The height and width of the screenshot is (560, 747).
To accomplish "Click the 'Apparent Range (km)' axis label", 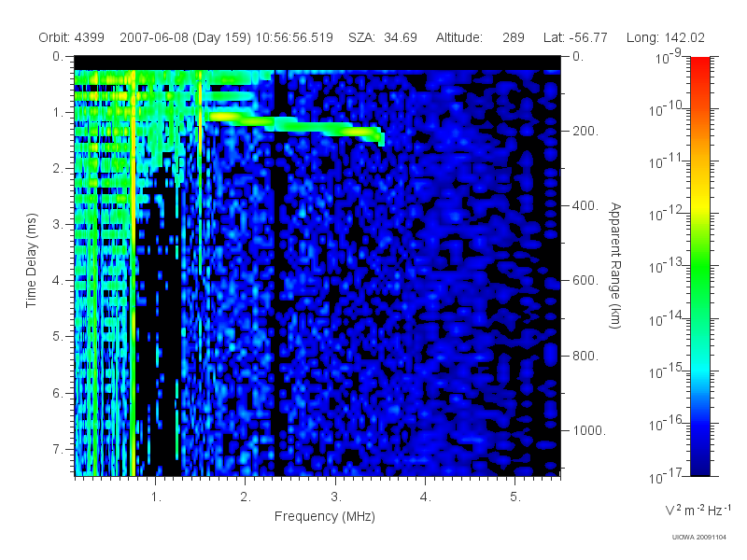I will [x=615, y=266].
